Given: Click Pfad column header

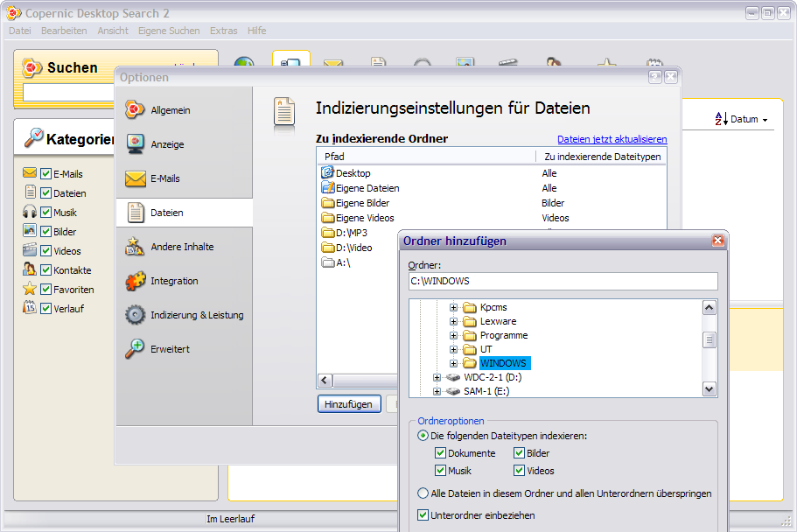Looking at the screenshot, I should click(x=426, y=156).
